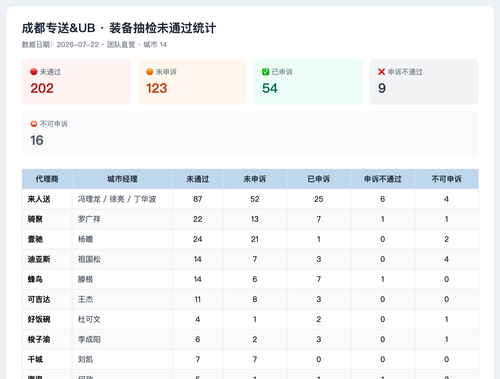Viewport: 500px width, 379px height.
Task: Click 壹驰 row's 未通过 value 24
Action: 198,239
